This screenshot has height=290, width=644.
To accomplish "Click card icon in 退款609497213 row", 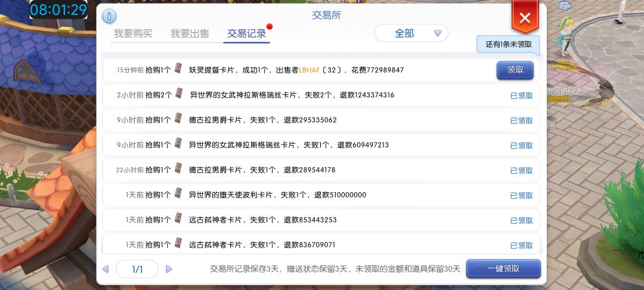I will 178,144.
